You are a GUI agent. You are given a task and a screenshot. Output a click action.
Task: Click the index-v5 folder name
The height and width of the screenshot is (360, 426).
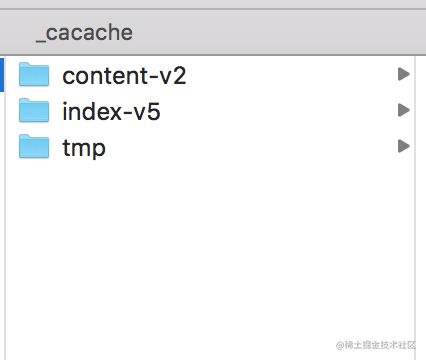(x=111, y=111)
